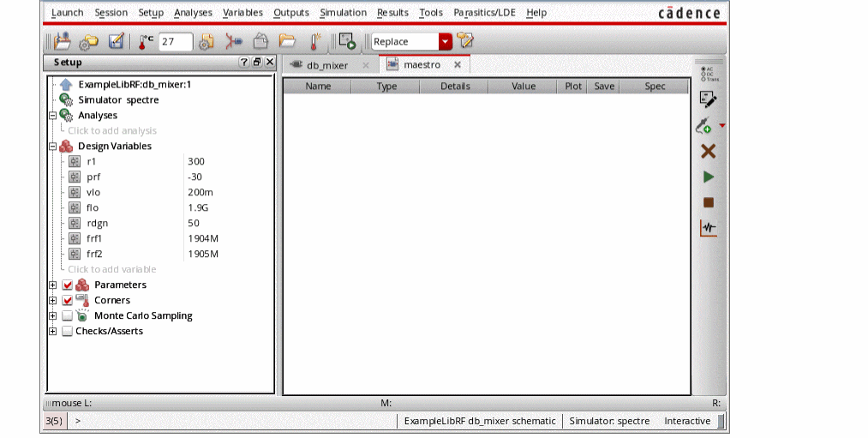The height and width of the screenshot is (438, 868).
Task: Open the Replace history mode dropdown
Action: pos(445,41)
